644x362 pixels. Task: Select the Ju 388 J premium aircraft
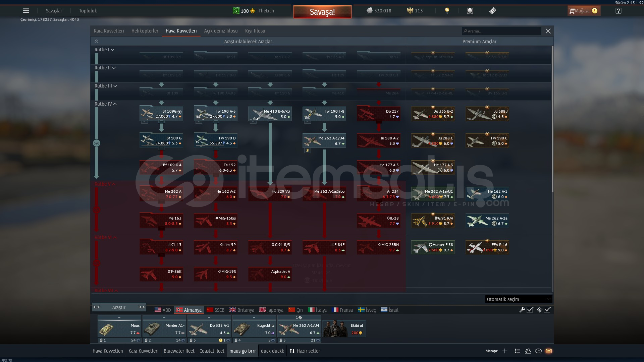click(x=487, y=114)
